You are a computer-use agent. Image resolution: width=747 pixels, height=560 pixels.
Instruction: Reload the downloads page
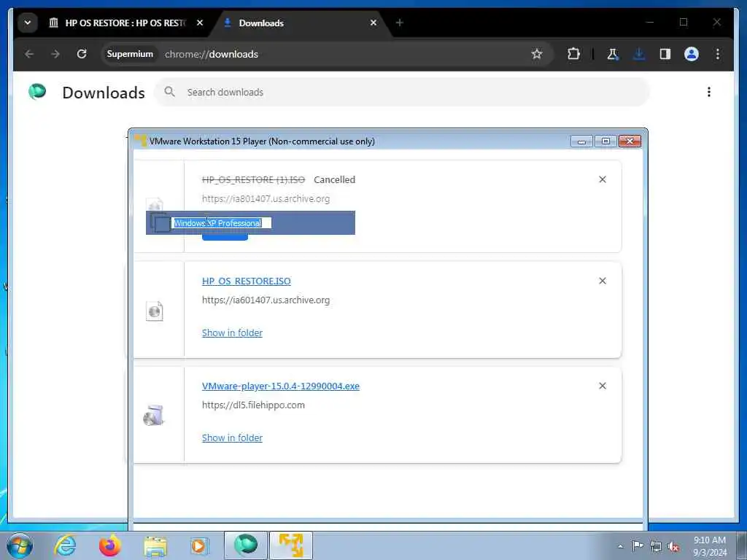[x=82, y=54]
